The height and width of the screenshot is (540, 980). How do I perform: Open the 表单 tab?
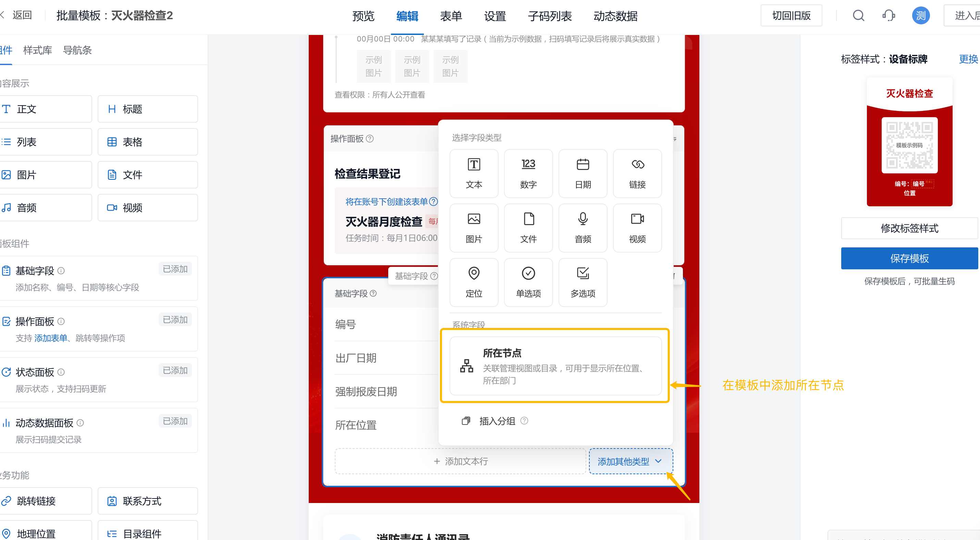pyautogui.click(x=451, y=16)
